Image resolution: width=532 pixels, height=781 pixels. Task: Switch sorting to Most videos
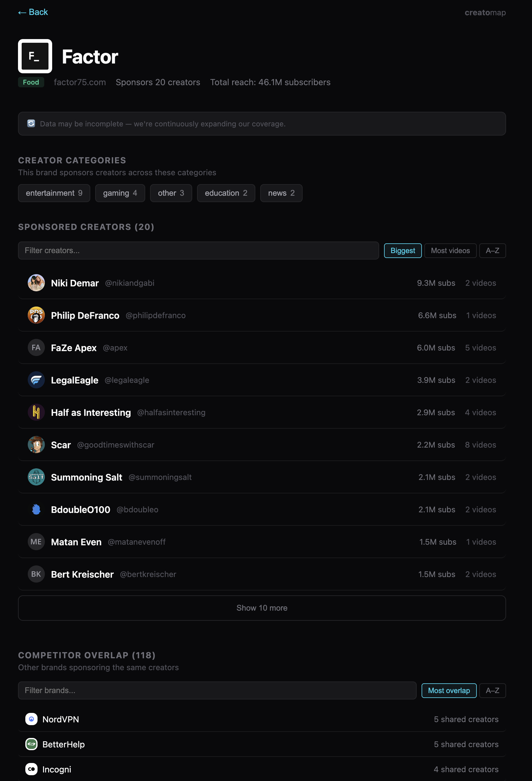450,250
